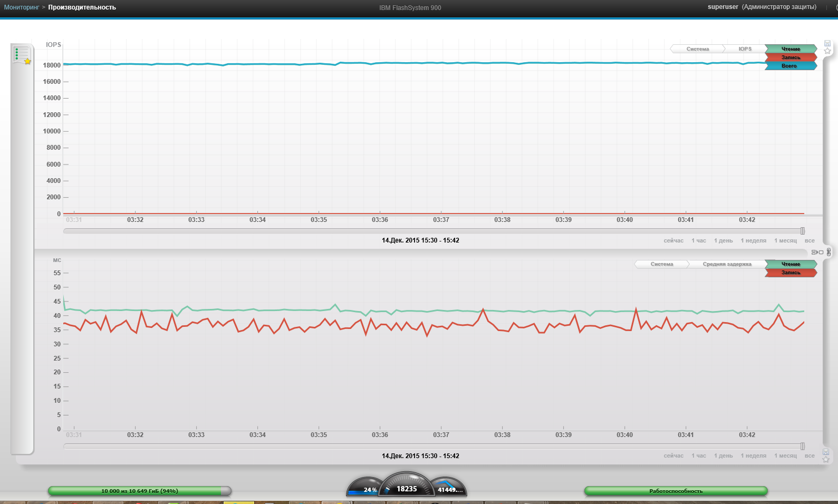Viewport: 838px width, 504px height.
Task: Save the IOPS chart with the disk icon
Action: coord(827,43)
